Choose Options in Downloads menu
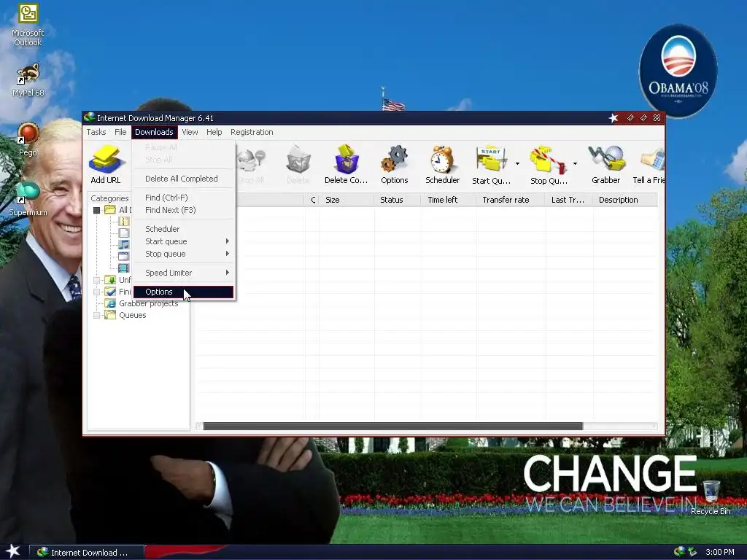 click(x=183, y=292)
